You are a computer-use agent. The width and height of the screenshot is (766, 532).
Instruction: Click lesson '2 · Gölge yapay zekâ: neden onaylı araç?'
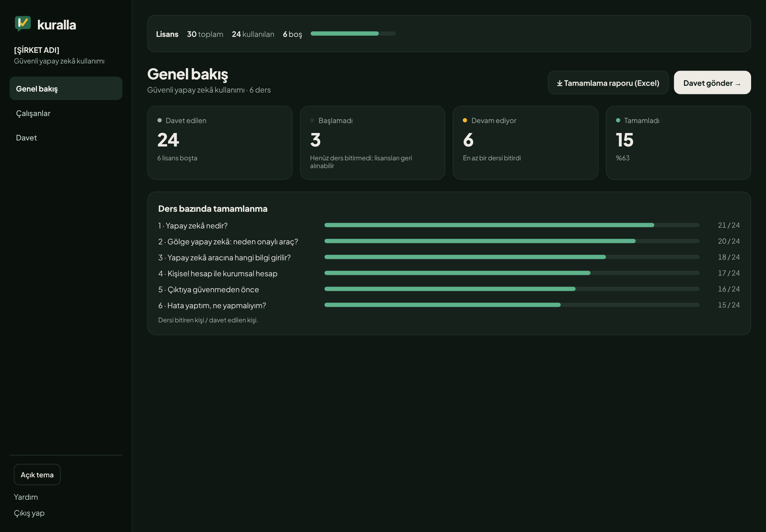[x=228, y=242]
